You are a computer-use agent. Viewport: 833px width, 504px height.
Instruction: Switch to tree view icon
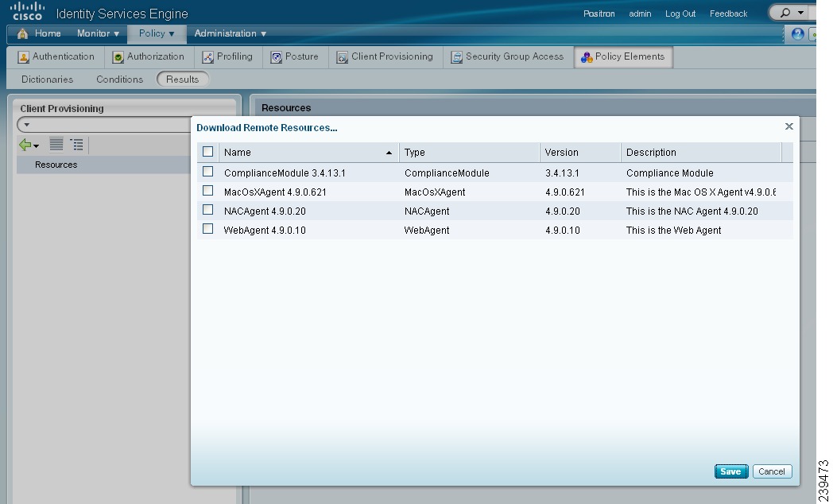point(76,144)
